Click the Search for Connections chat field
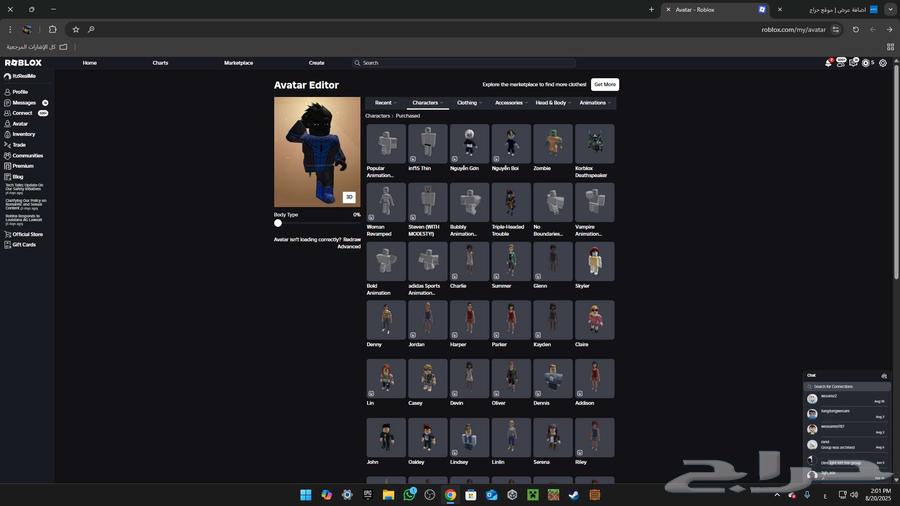 (847, 387)
